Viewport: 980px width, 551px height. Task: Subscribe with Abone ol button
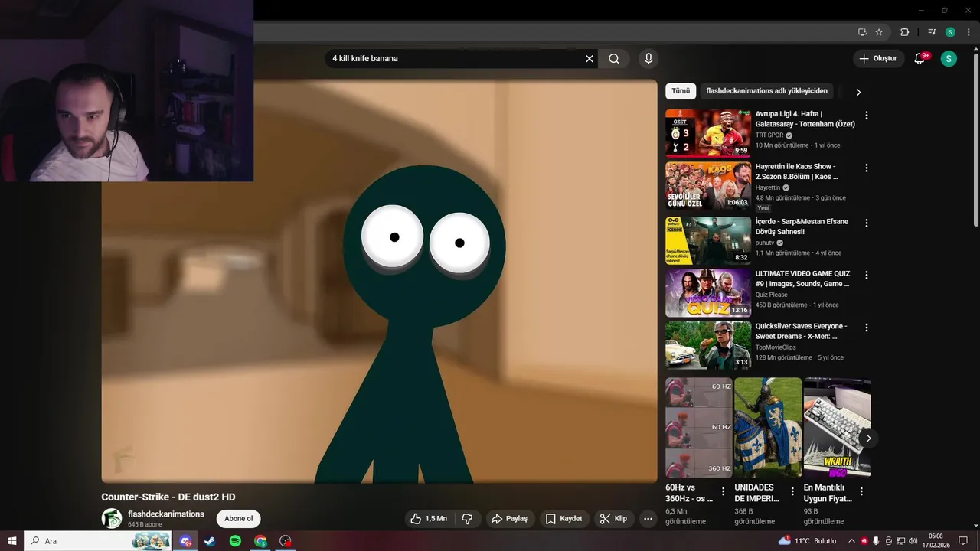click(x=238, y=519)
